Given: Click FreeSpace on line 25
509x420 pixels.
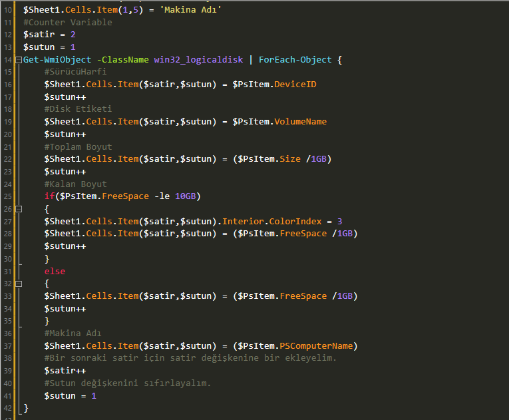Looking at the screenshot, I should 125,196.
